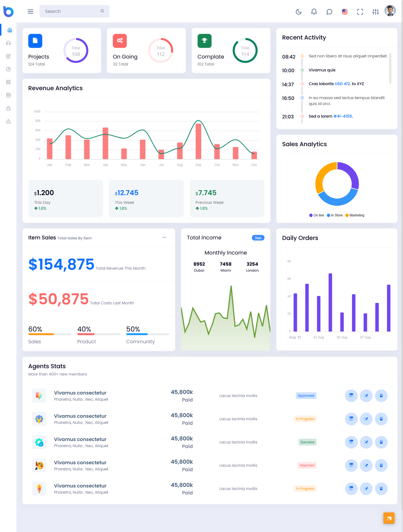This screenshot has width=403, height=532.
Task: Open the user profile avatar menu
Action: (390, 11)
